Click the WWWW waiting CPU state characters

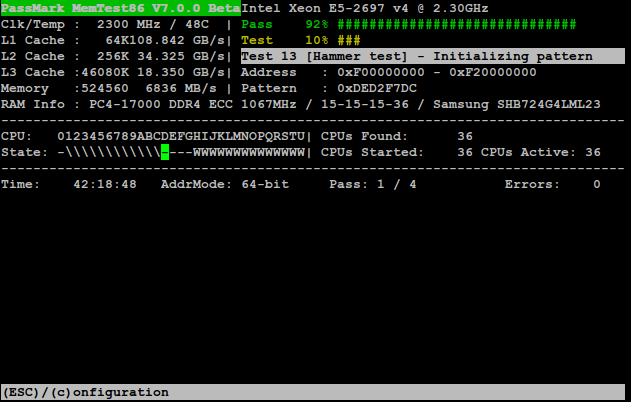(249, 153)
